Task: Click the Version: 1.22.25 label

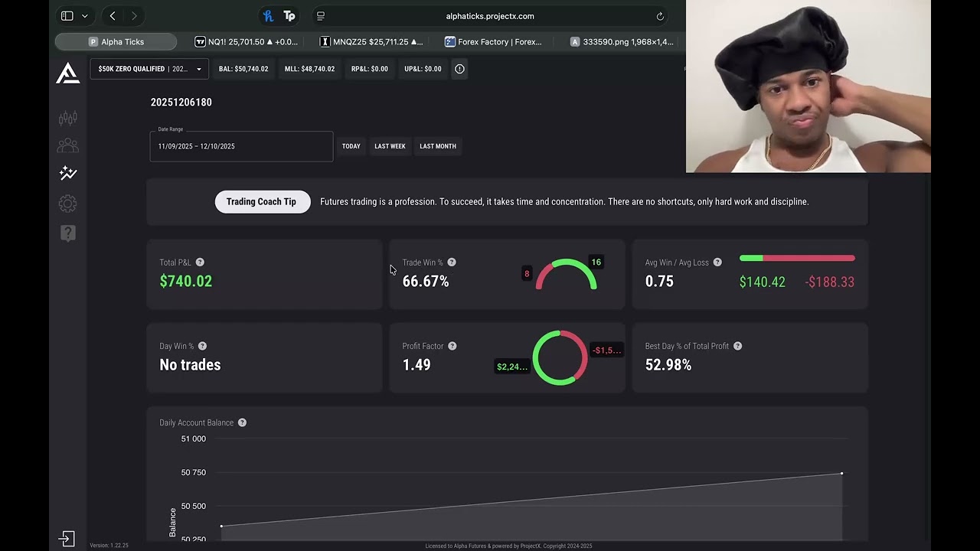Action: coord(109,546)
